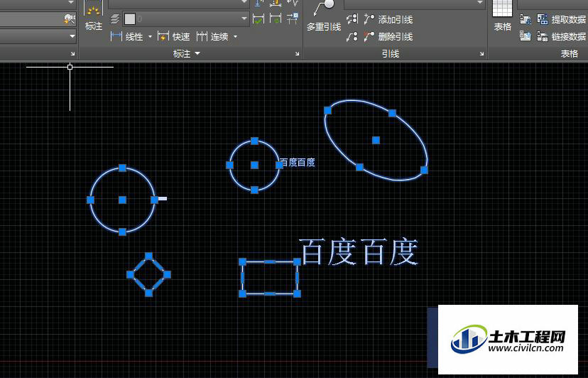Select the 线性 linear dimension tool
588x378 pixels.
(126, 36)
